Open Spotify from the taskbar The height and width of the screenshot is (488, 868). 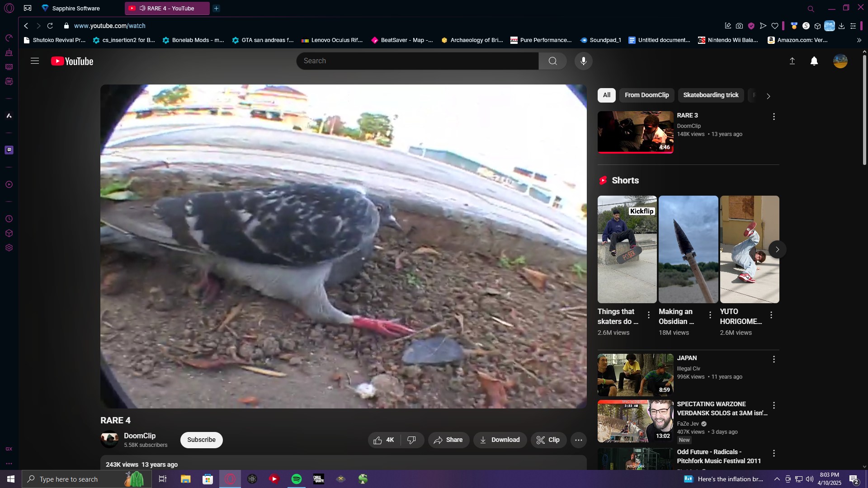[297, 479]
